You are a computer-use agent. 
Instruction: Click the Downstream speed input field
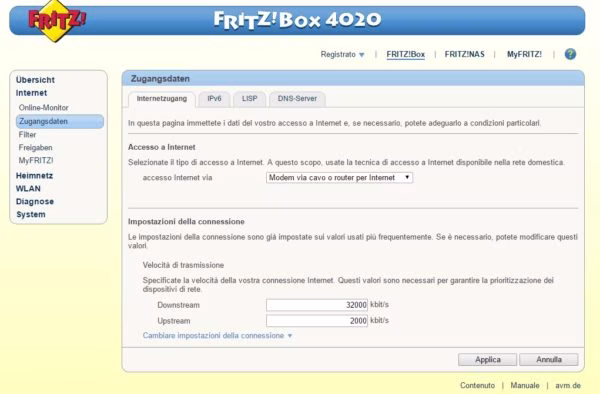coord(317,305)
